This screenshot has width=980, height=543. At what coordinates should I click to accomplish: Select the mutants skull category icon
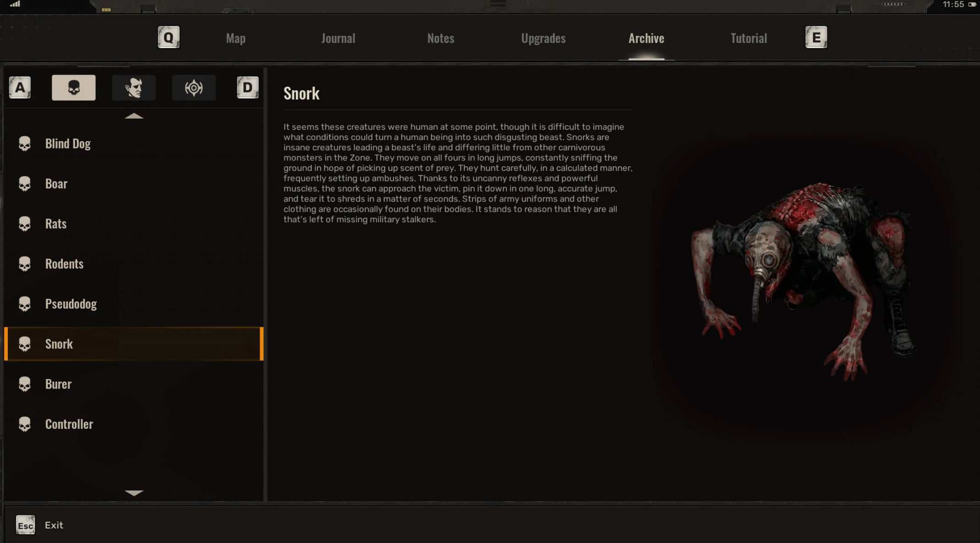(x=73, y=88)
